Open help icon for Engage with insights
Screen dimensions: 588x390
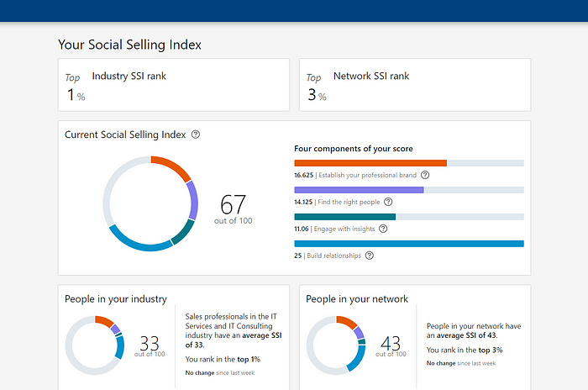pos(383,229)
